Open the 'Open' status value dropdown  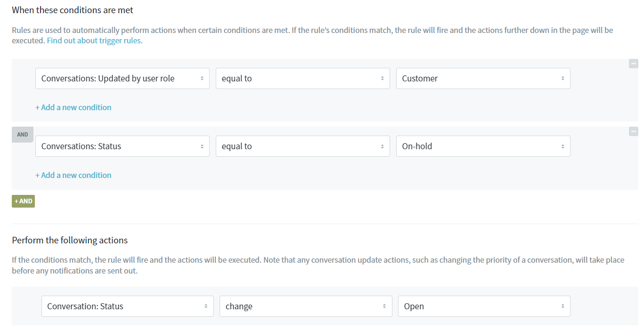click(x=484, y=306)
